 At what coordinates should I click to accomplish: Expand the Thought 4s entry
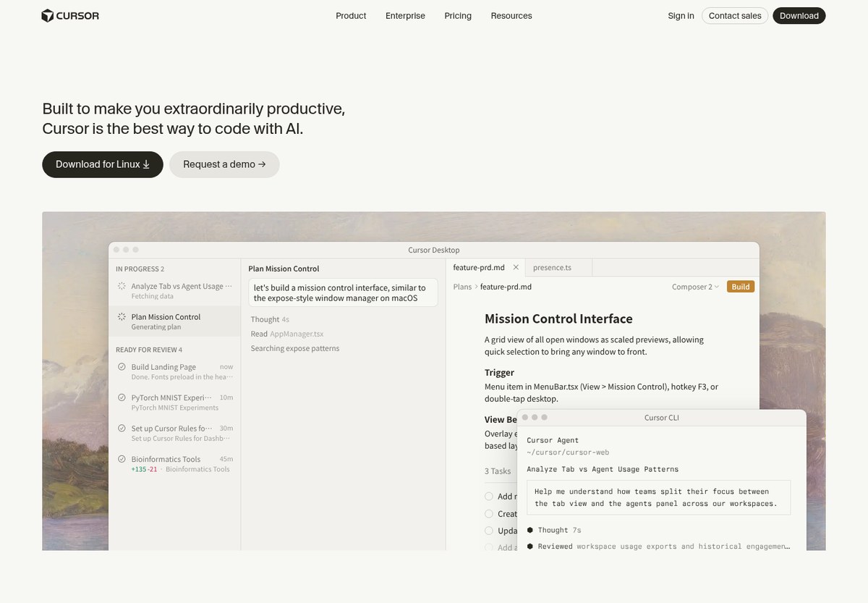click(270, 319)
